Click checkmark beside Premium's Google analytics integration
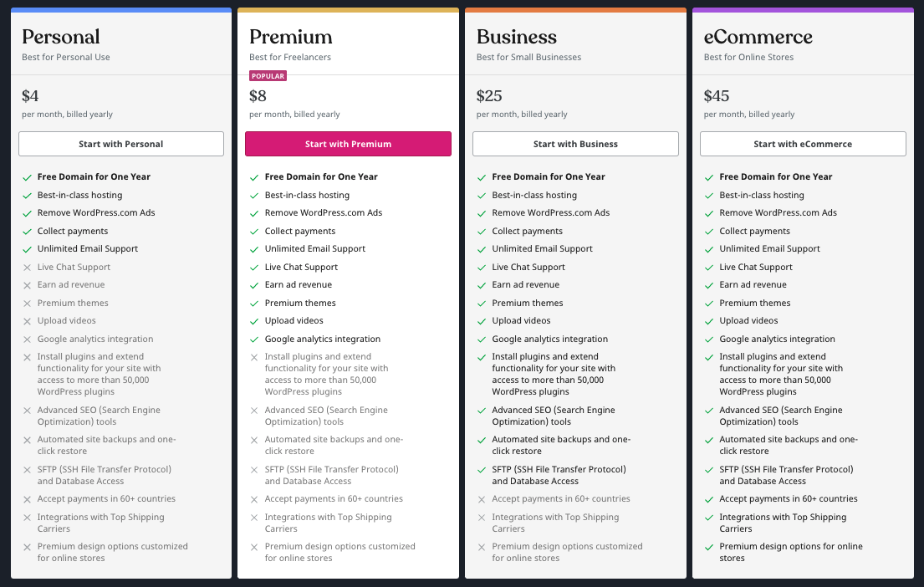The image size is (924, 587). tap(255, 339)
